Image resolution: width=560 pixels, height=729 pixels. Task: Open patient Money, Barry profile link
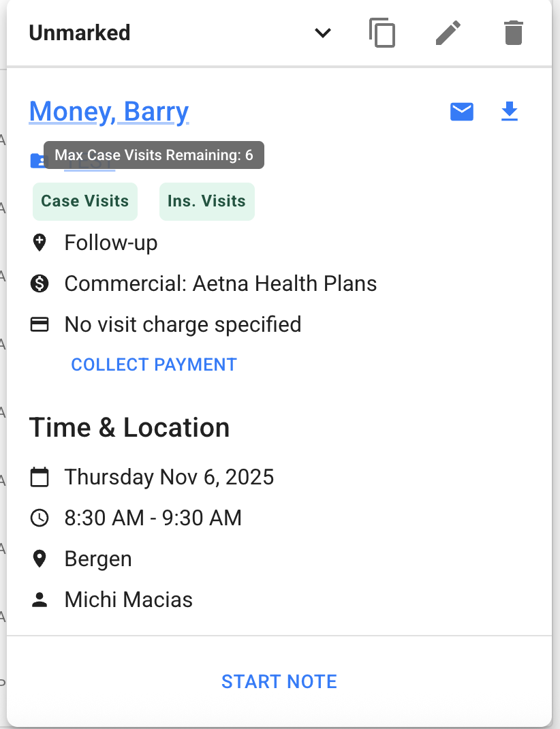coord(109,112)
